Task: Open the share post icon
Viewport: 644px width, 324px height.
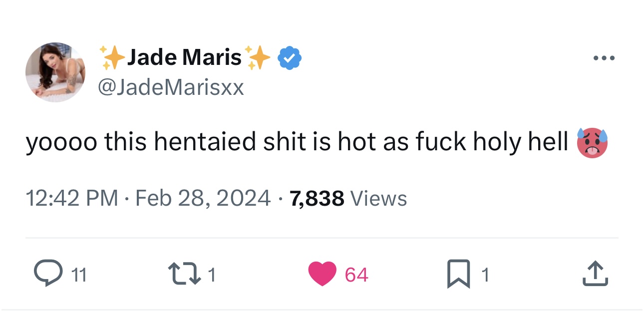Action: tap(596, 274)
